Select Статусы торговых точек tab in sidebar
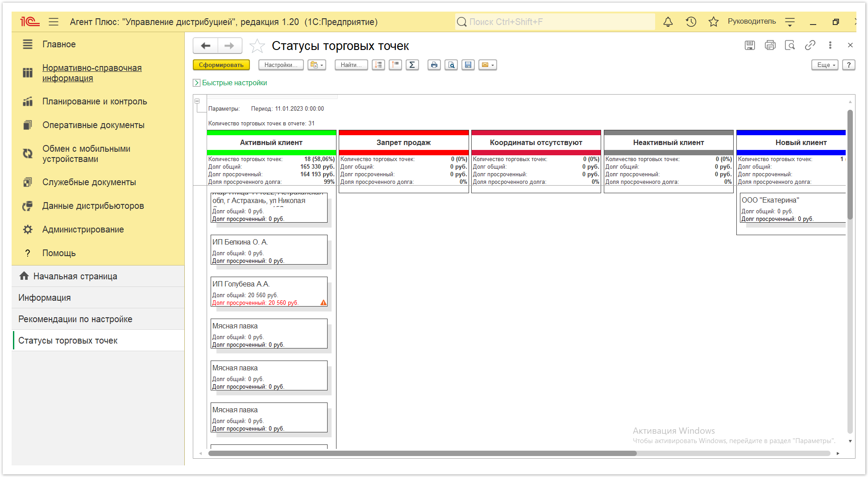Image resolution: width=868 pixels, height=477 pixels. [x=98, y=340]
